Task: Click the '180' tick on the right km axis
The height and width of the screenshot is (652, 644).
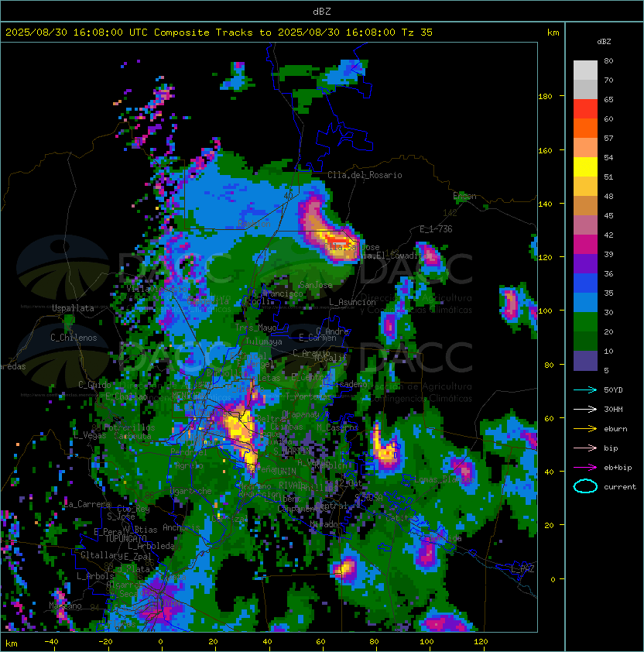Action: click(545, 96)
